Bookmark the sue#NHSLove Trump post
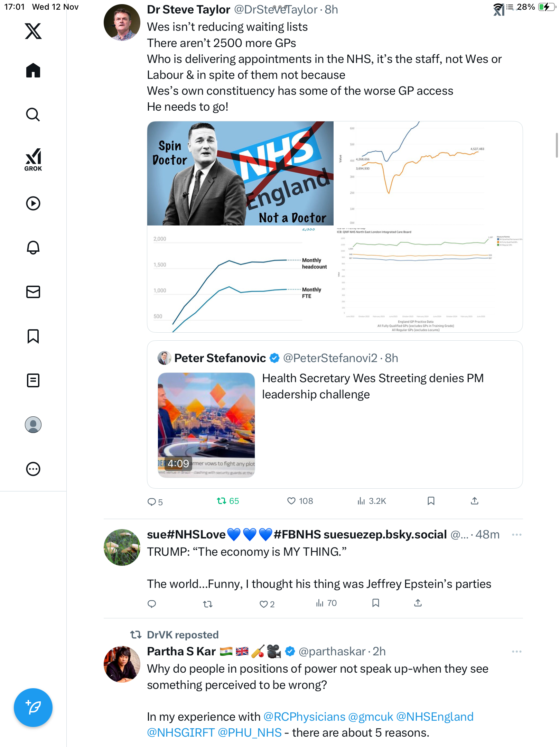Image resolution: width=560 pixels, height=747 pixels. [376, 603]
